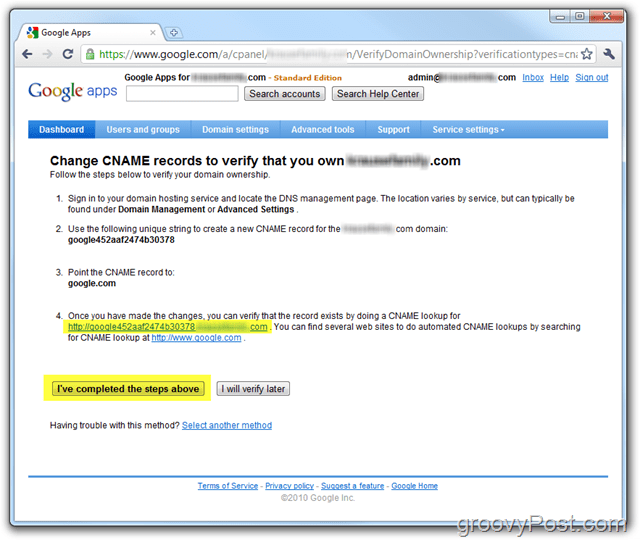Open Advanced tools tab
The image size is (640, 540).
pyautogui.click(x=323, y=129)
